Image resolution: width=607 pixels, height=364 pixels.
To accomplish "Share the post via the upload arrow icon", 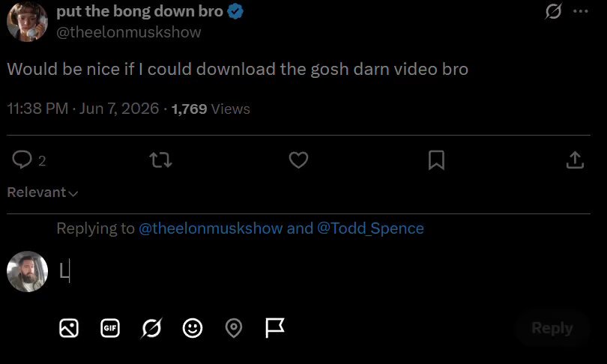I will [x=575, y=160].
